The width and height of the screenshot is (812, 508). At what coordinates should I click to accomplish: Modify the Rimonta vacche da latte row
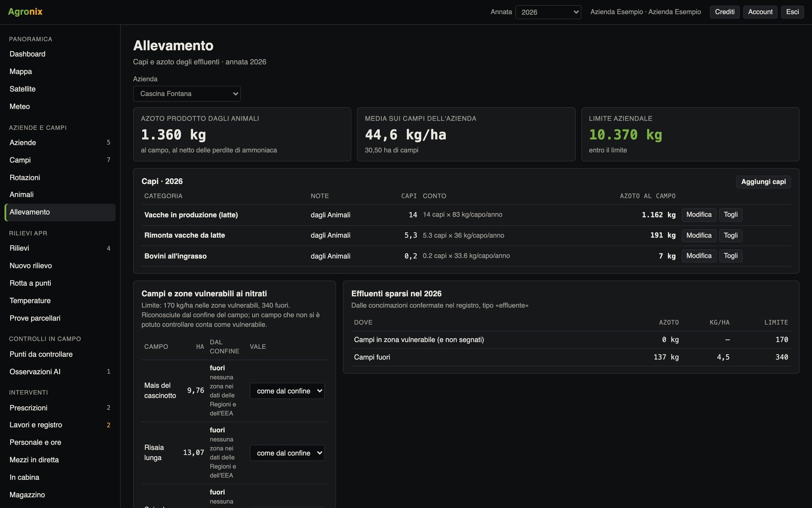699,235
